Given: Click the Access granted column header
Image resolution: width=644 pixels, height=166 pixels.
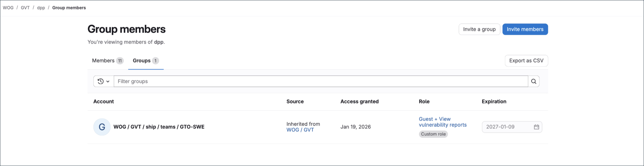Looking at the screenshot, I should click(359, 101).
